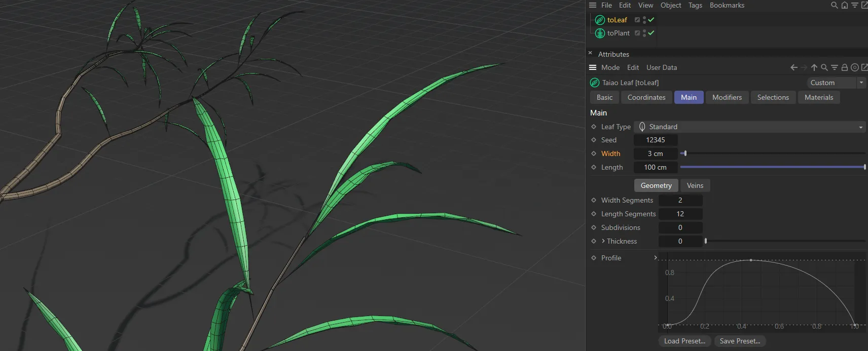Click the Profile keyframe diamond
This screenshot has height=351, width=868.
click(594, 258)
